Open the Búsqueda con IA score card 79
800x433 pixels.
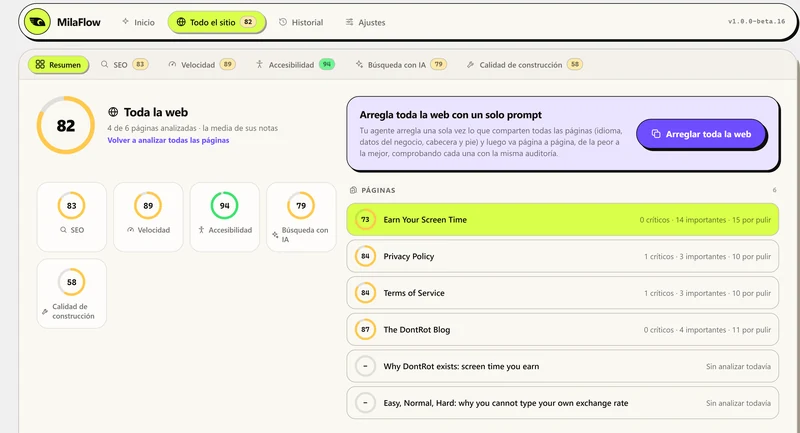pyautogui.click(x=301, y=217)
